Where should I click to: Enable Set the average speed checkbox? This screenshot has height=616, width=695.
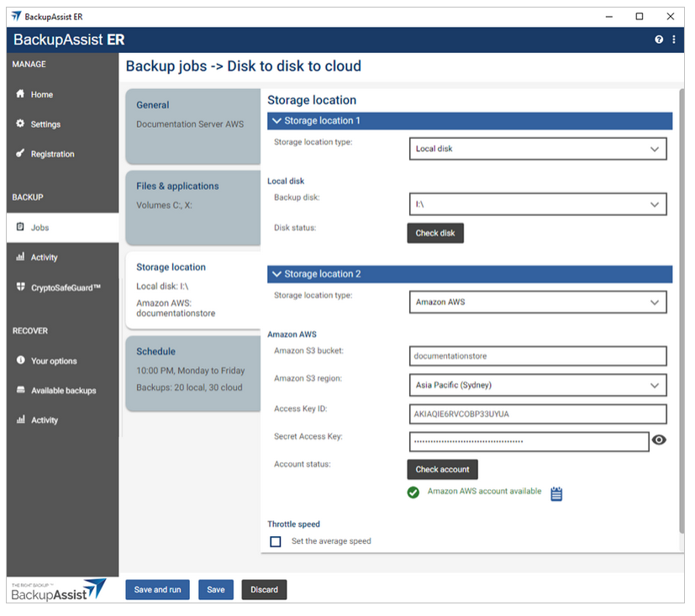coord(276,541)
